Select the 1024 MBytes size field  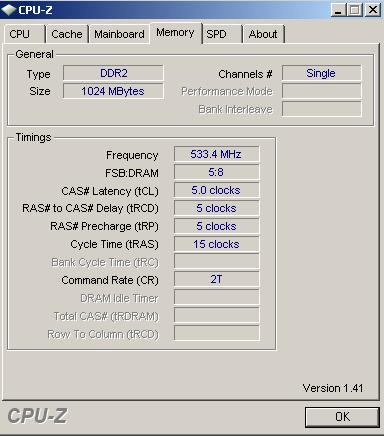113,91
